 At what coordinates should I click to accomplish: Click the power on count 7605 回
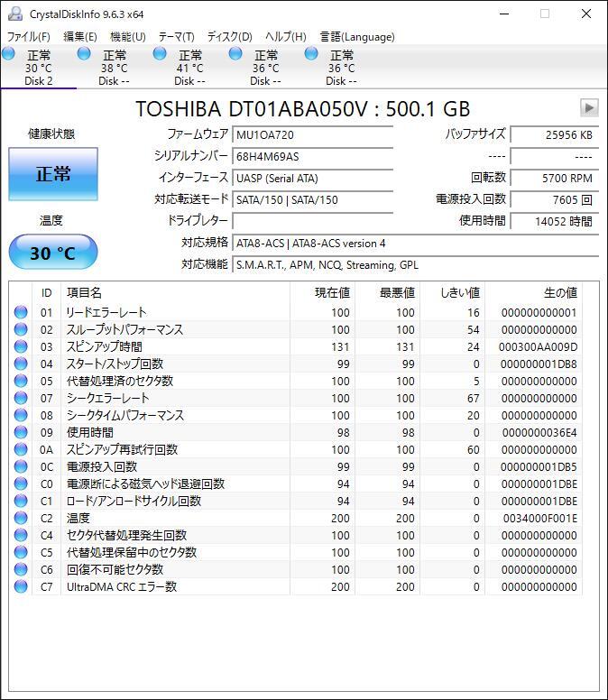coord(555,199)
